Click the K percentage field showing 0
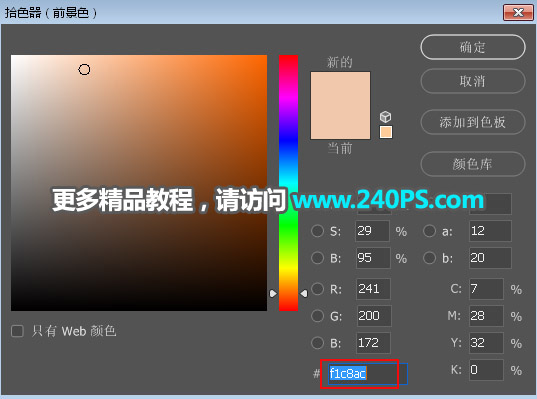Image resolution: width=537 pixels, height=399 pixels. point(486,370)
